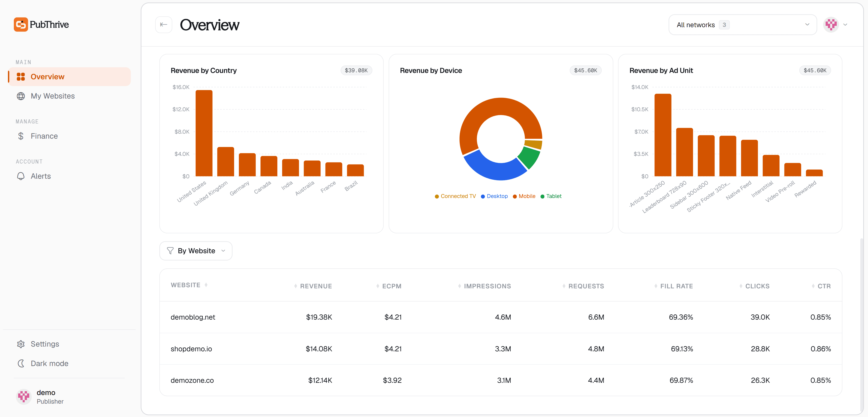Click the demo Publisher avatar in sidebar
Image resolution: width=868 pixels, height=417 pixels.
click(24, 397)
